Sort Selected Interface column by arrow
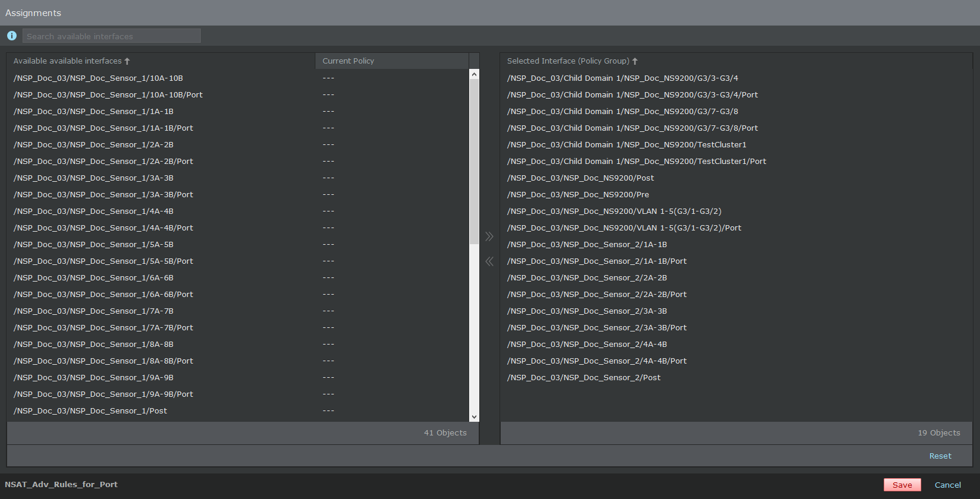Screen dimensions: 980x499 point(635,61)
